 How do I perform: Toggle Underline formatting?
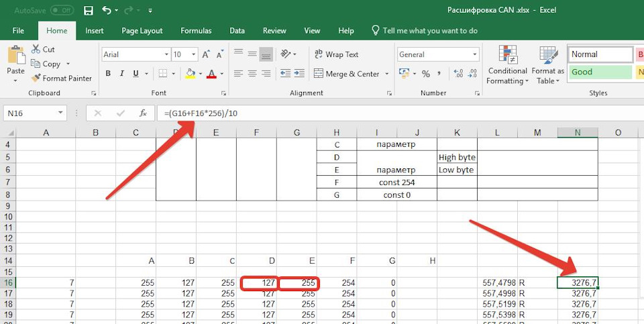(x=136, y=74)
